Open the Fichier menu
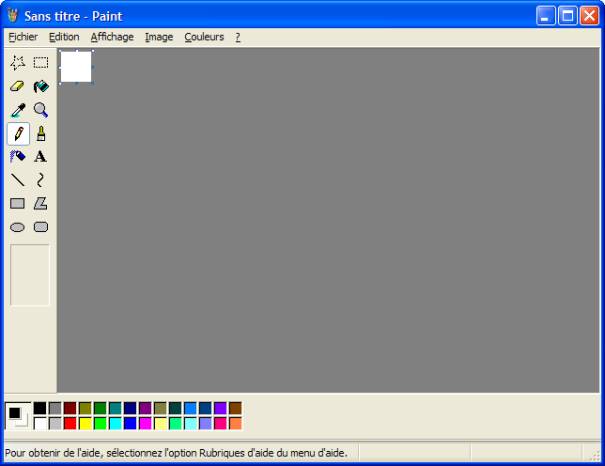The width and height of the screenshot is (605, 466). 23,37
